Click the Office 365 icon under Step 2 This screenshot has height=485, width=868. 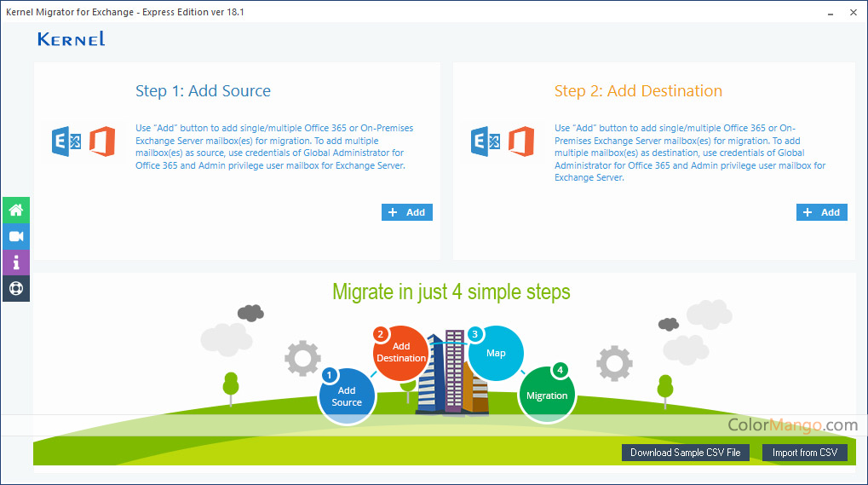click(521, 141)
